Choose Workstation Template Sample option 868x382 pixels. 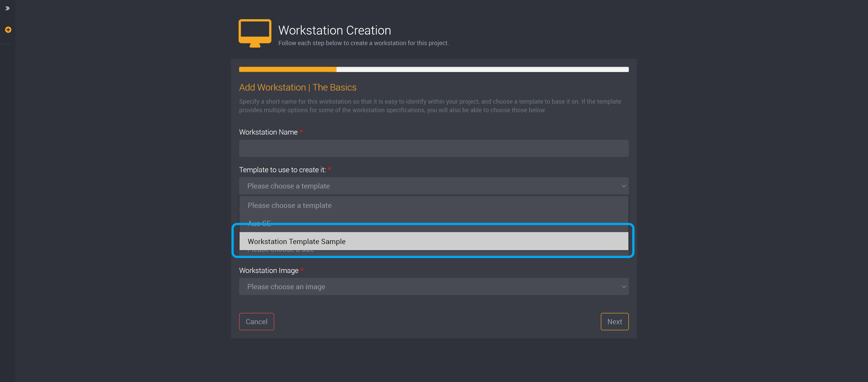[434, 241]
